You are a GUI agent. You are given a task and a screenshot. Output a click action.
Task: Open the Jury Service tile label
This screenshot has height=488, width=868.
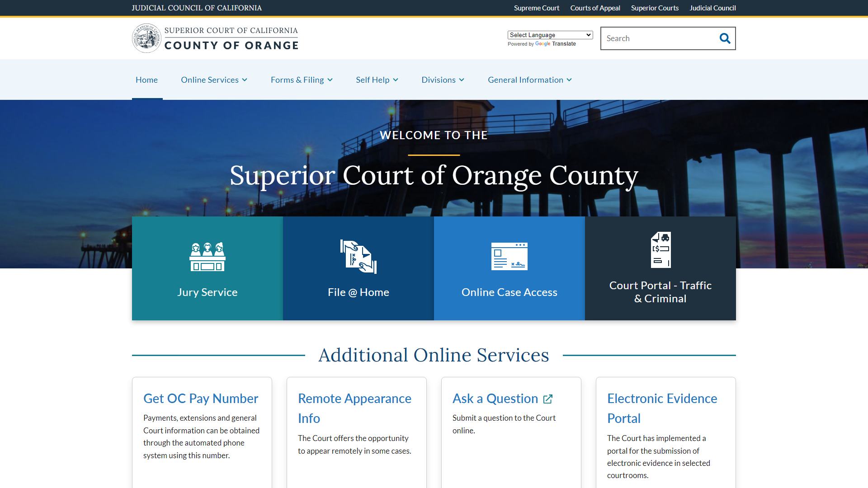coord(208,292)
